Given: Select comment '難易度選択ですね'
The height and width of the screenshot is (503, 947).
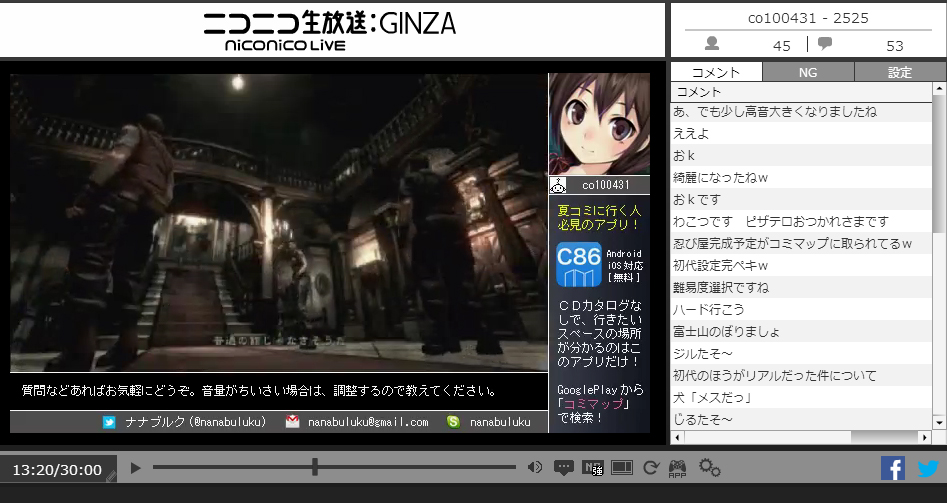Looking at the screenshot, I should (x=801, y=287).
